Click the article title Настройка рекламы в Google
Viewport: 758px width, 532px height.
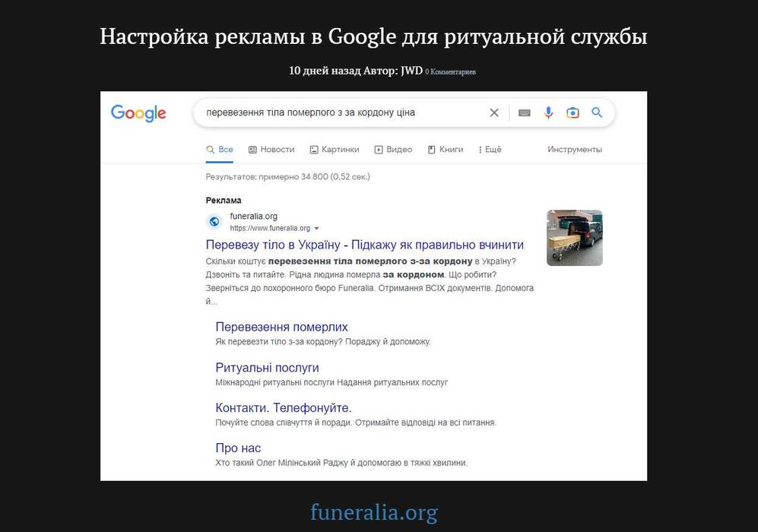pos(373,36)
